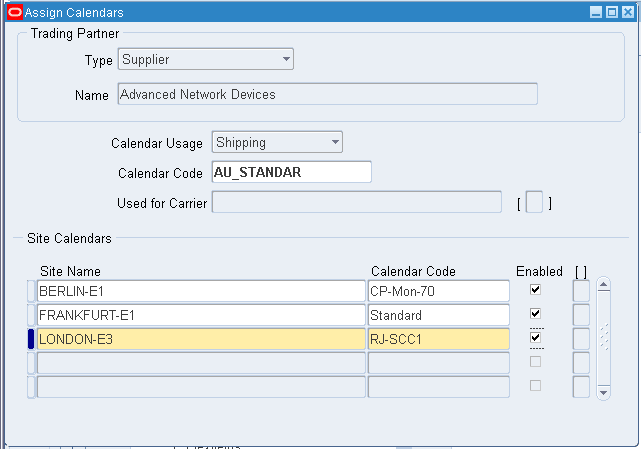Click the Oracle window icon in title bar

tap(15, 12)
